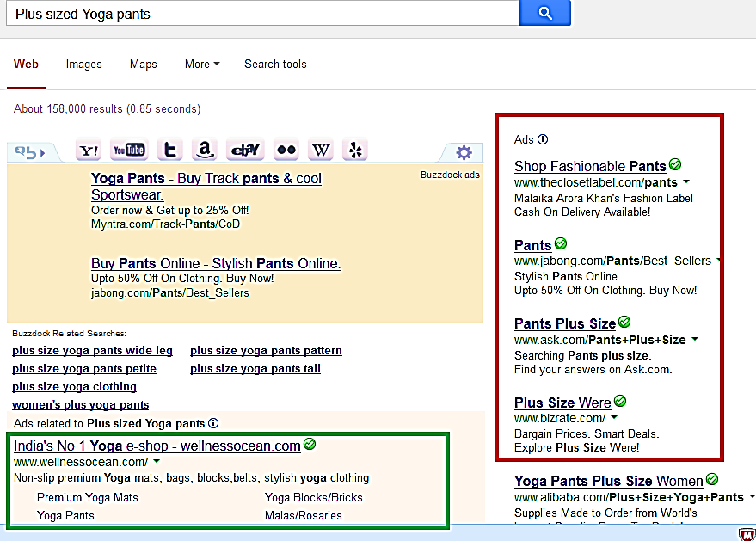Open plus size yoga pants pattern search
This screenshot has width=756, height=541.
point(266,351)
